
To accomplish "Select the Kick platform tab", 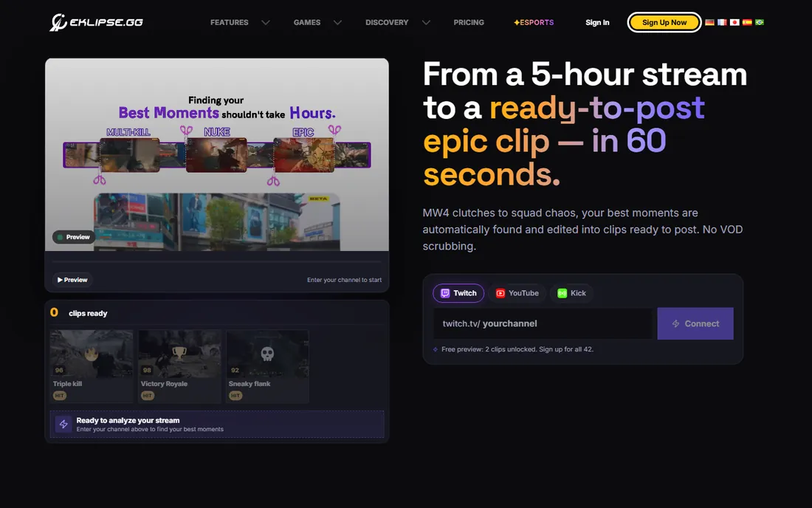I will tap(571, 293).
